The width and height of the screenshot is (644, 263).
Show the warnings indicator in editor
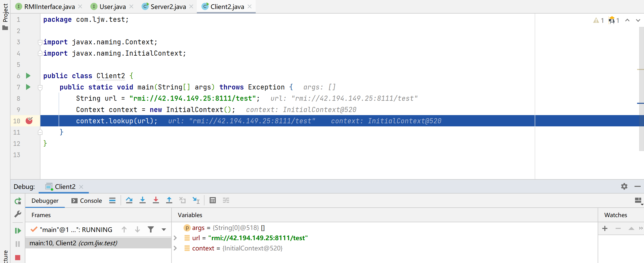pyautogui.click(x=599, y=21)
